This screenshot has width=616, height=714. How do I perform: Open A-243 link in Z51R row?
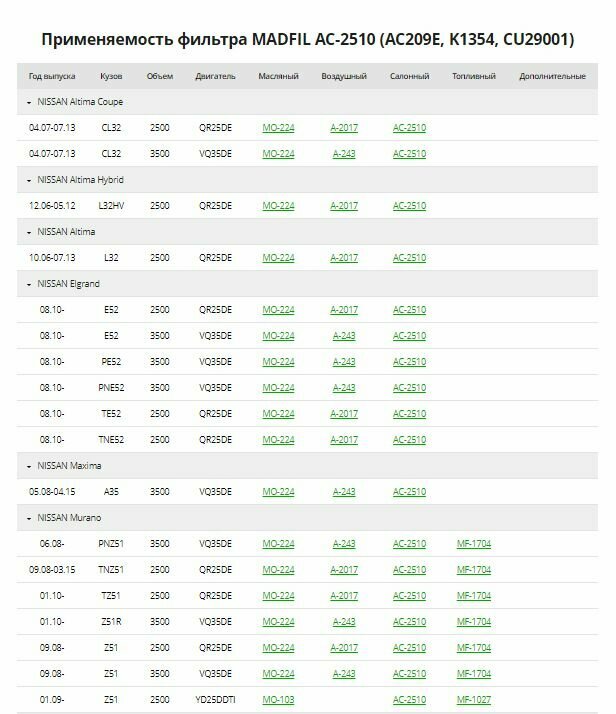(344, 622)
